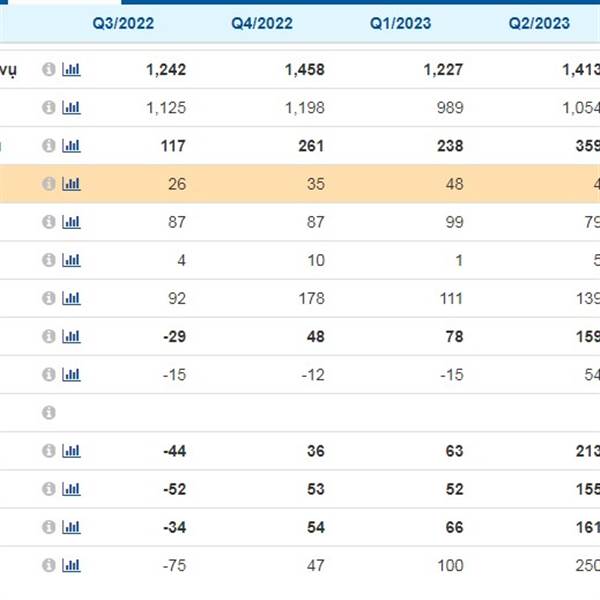Click the 1,227 value cell
The image size is (600, 600).
(x=443, y=70)
